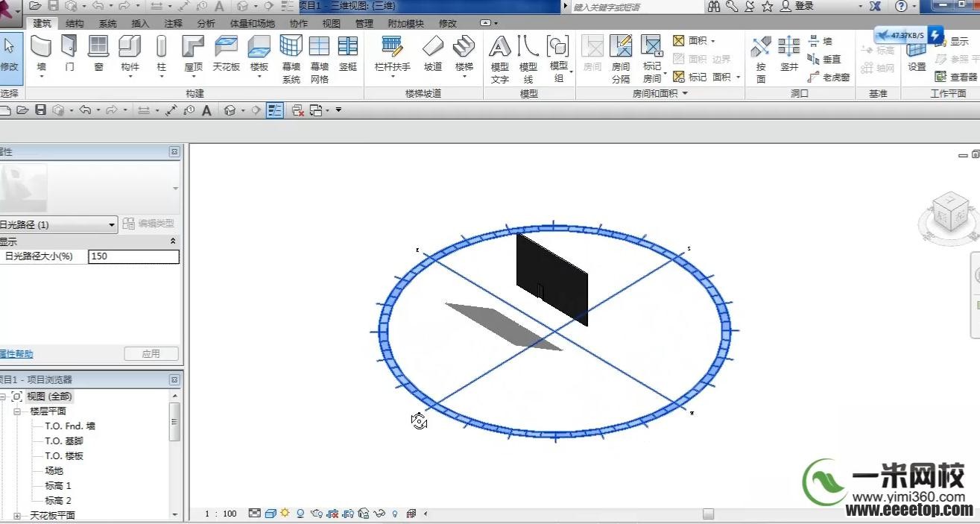980x524 pixels.
Task: Click the 应用 (Apply) button
Action: 151,354
